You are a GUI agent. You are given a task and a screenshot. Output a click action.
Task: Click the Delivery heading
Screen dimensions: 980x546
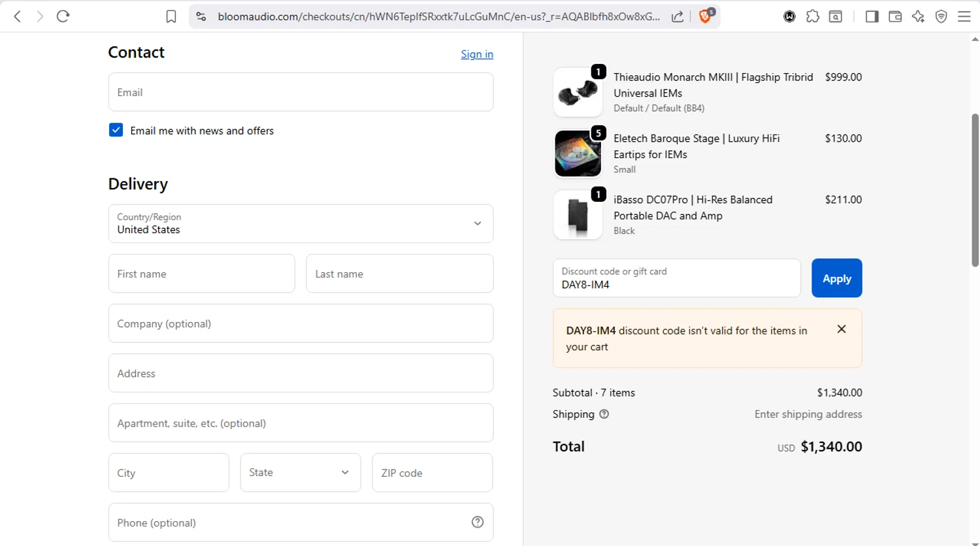click(138, 184)
